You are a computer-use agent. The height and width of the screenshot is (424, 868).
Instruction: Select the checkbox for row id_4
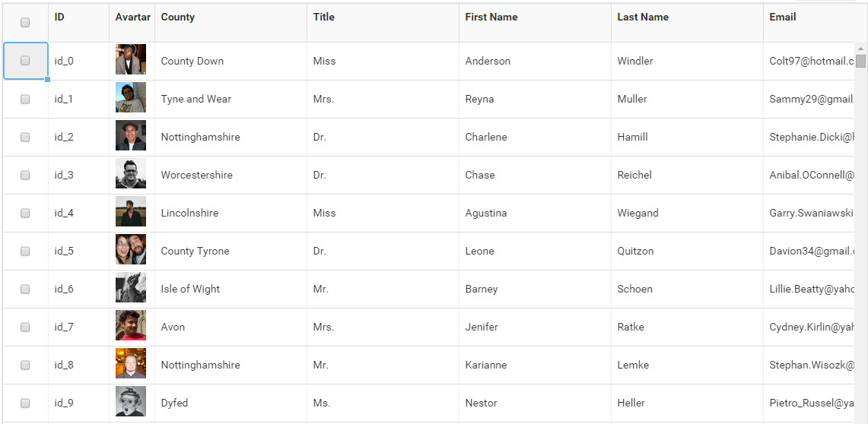pos(25,213)
